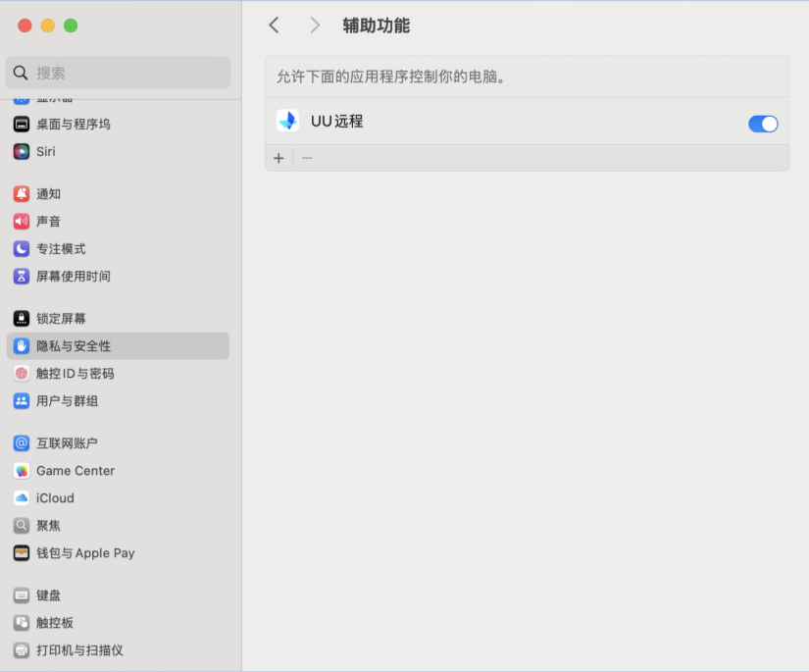Open 桌面与程序坞 settings

pyautogui.click(x=74, y=125)
